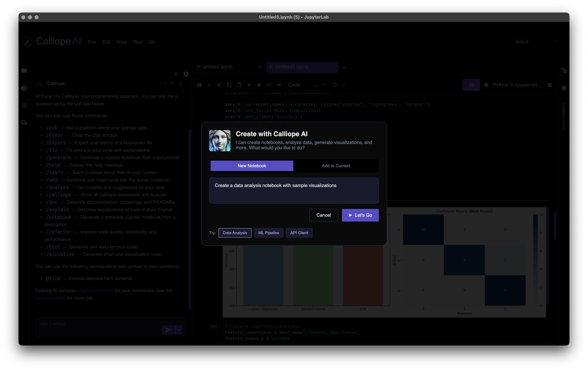Open the Git sidebar icon
Viewport: 588px width, 370px height.
click(x=24, y=88)
